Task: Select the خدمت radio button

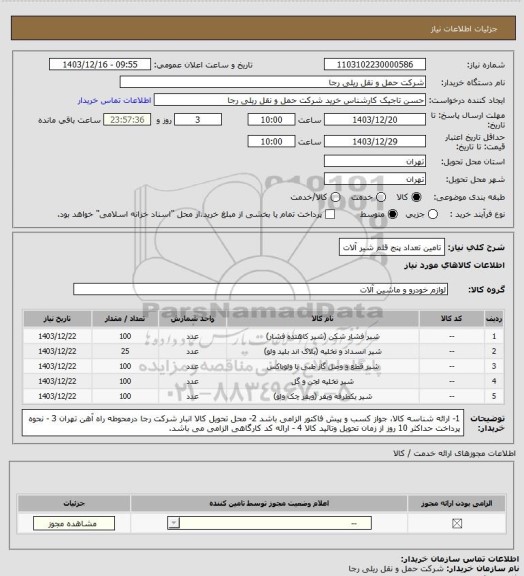Action: click(381, 197)
